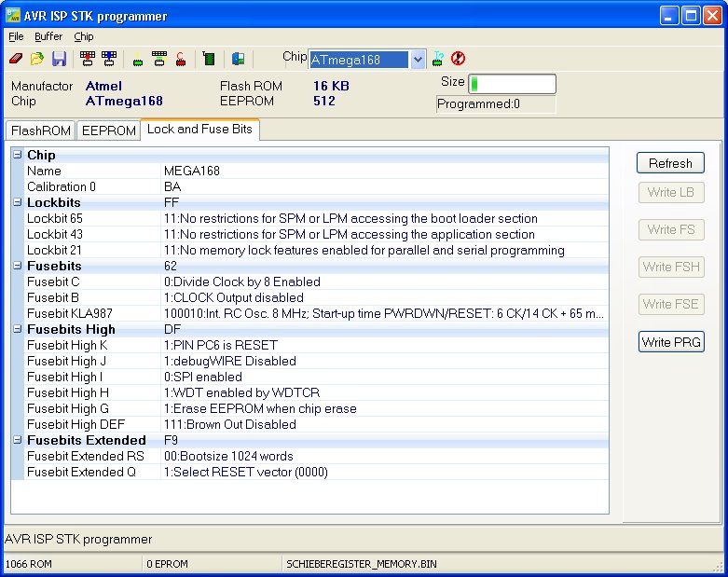Click the chip identify icon beside dropdown

(x=437, y=59)
